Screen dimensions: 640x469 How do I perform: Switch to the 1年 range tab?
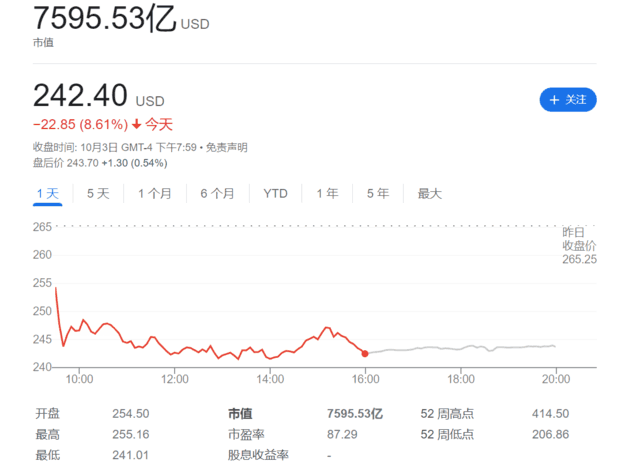327,193
